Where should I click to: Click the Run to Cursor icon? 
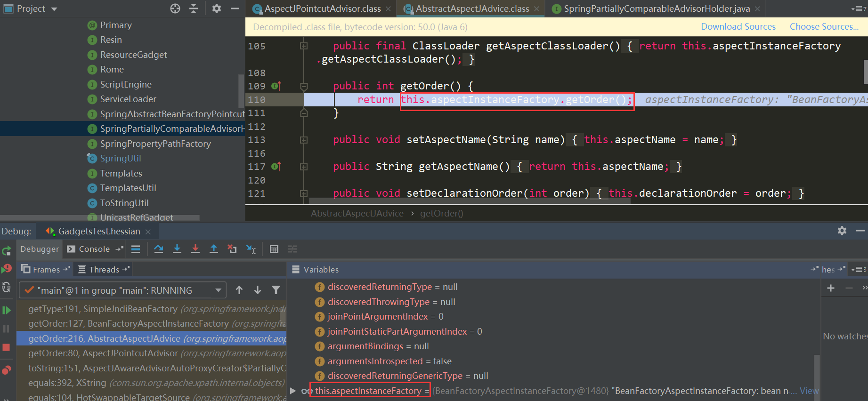click(x=251, y=249)
